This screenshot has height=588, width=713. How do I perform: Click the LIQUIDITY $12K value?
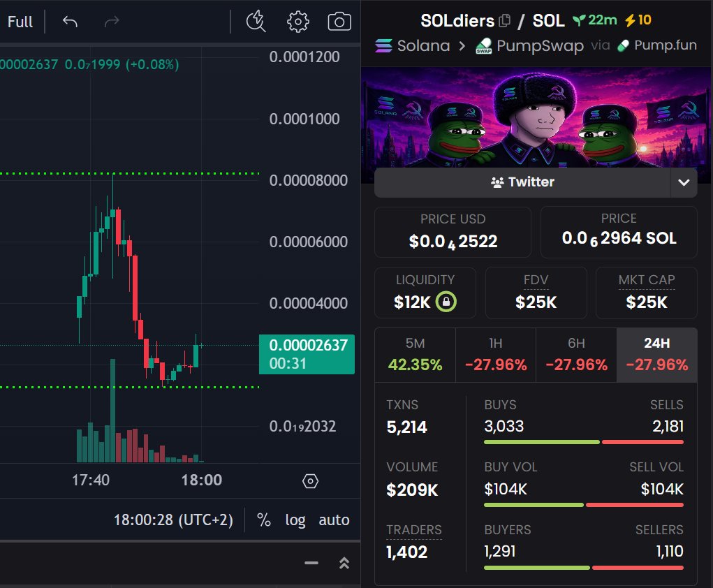coord(412,302)
